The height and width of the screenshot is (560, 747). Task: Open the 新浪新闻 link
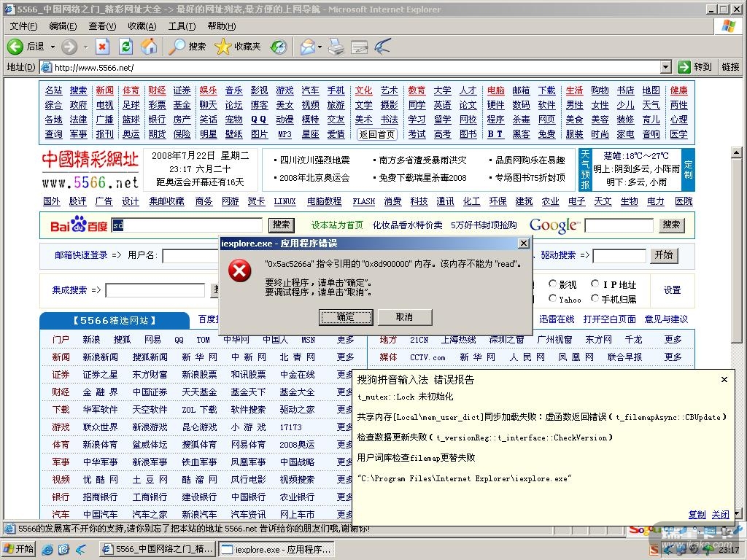(x=100, y=357)
